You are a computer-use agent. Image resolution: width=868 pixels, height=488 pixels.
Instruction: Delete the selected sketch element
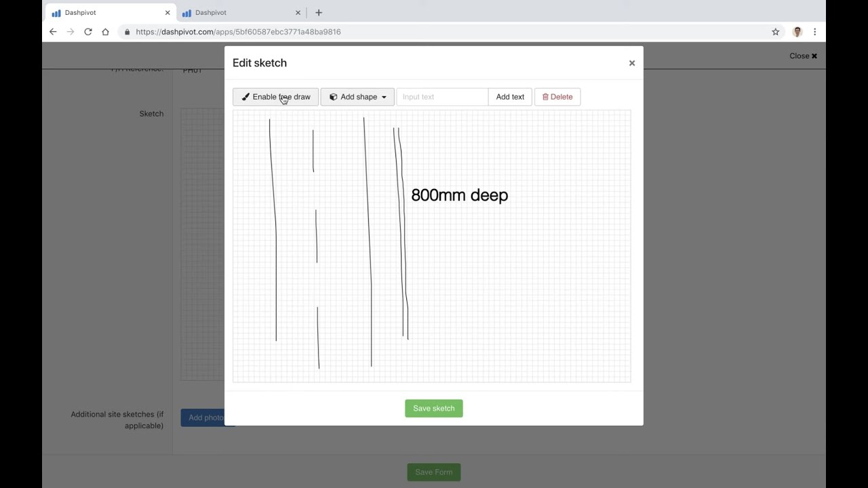click(557, 97)
